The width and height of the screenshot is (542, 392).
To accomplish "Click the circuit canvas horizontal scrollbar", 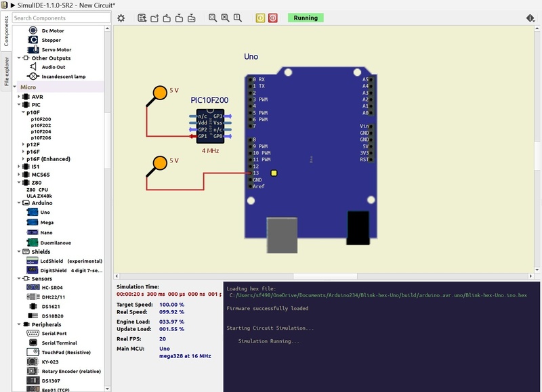I will [x=325, y=276].
